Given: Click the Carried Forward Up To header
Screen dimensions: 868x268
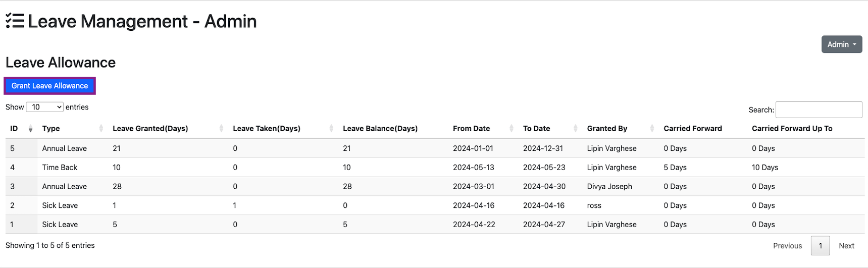Looking at the screenshot, I should click(792, 129).
